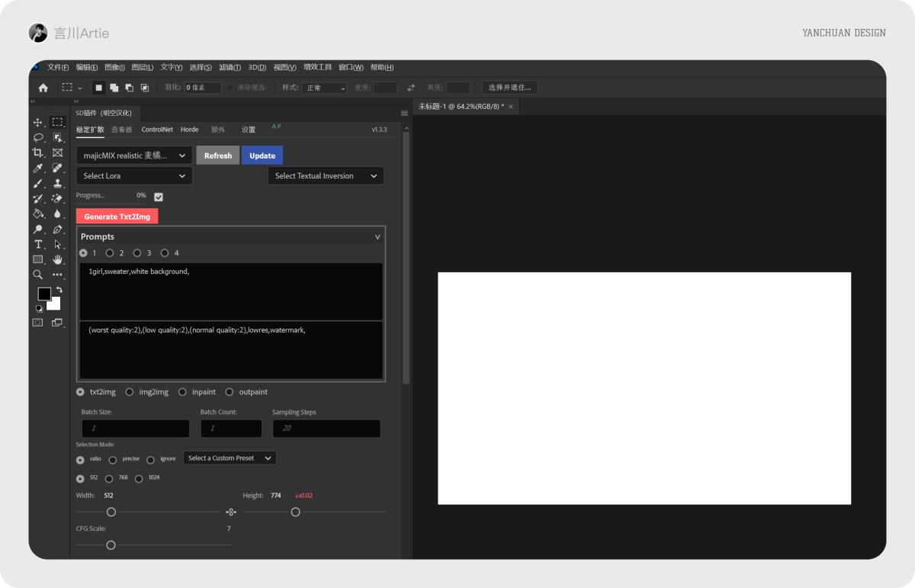The width and height of the screenshot is (915, 588).
Task: Open the Select Textual Inversion dropdown
Action: tap(326, 175)
